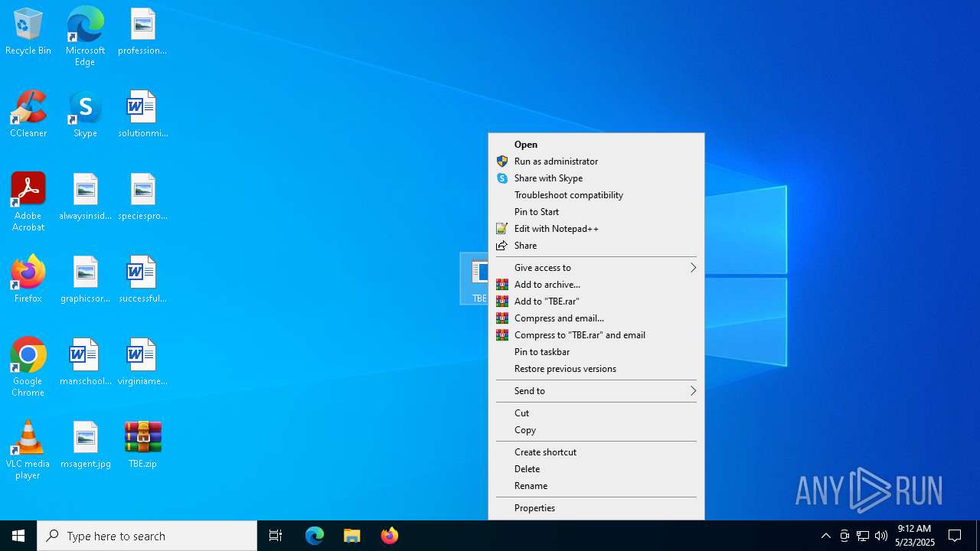Select the profession... image file on desktop

tap(142, 32)
